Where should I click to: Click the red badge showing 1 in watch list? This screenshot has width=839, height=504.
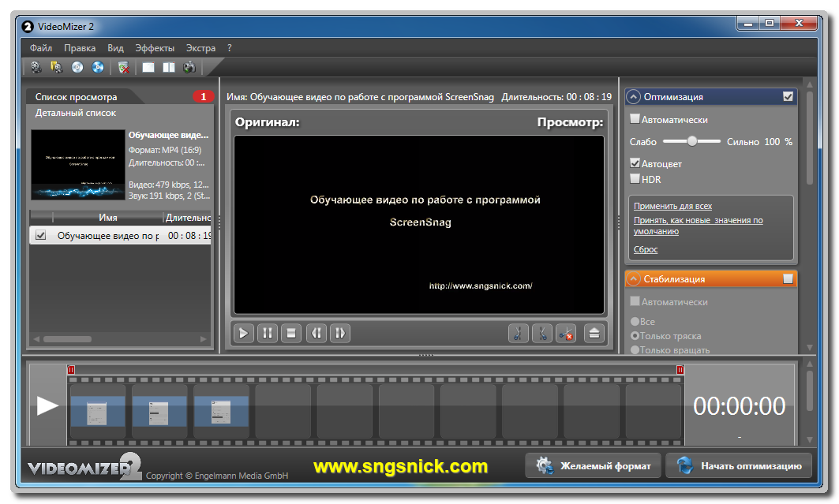(203, 97)
